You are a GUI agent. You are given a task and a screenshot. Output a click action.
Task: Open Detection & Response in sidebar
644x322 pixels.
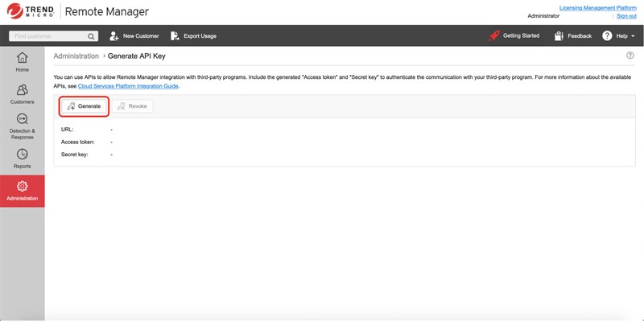pos(22,126)
